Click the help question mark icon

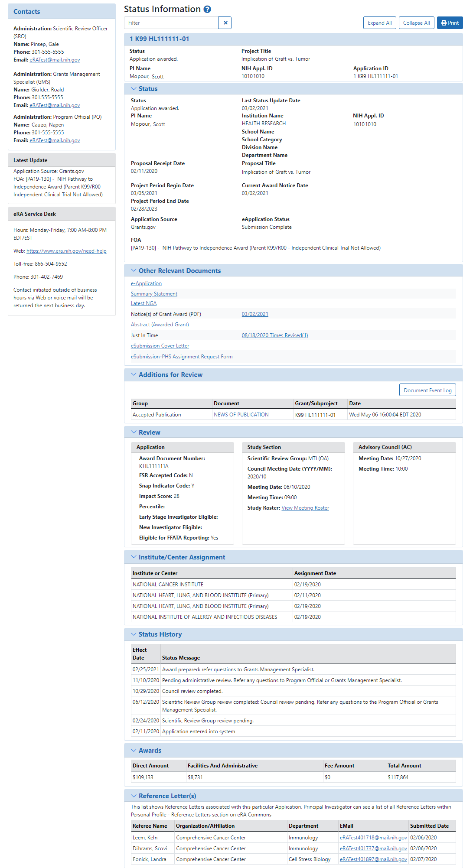coord(207,10)
